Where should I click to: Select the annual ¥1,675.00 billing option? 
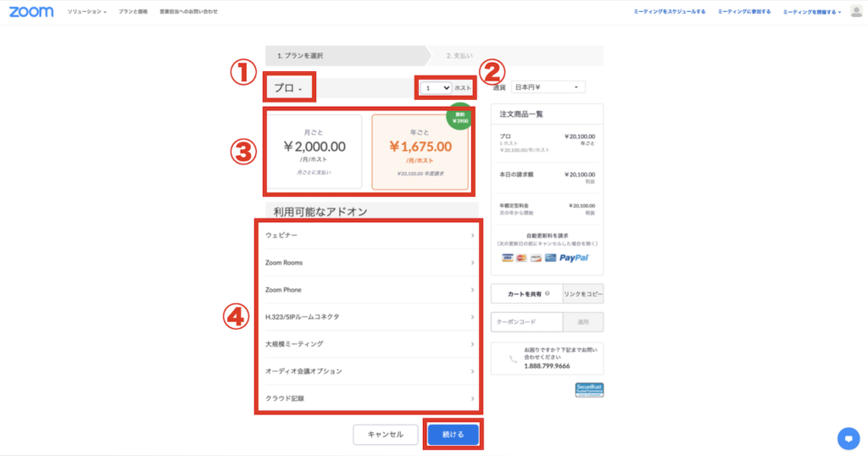click(x=420, y=151)
